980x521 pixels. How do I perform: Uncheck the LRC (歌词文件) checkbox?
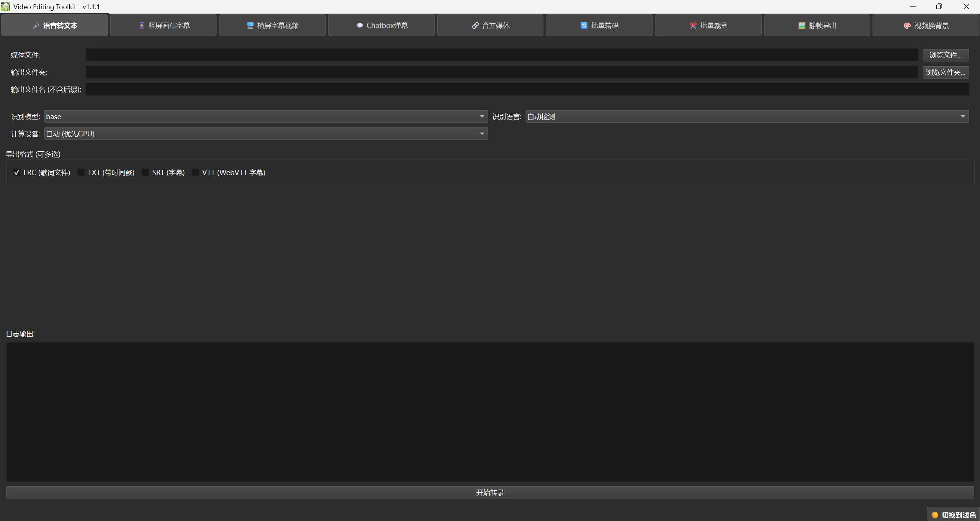[x=16, y=172]
